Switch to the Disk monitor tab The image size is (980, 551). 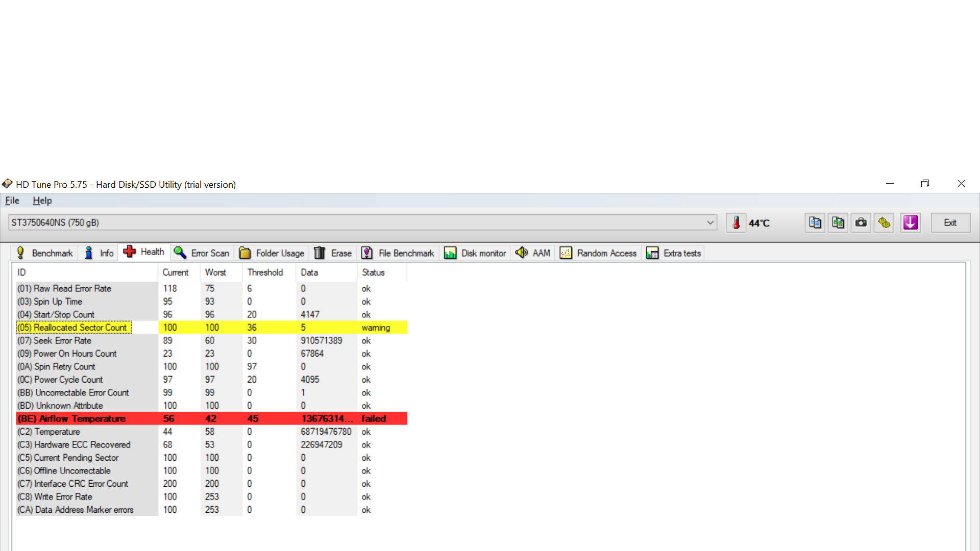pyautogui.click(x=475, y=253)
